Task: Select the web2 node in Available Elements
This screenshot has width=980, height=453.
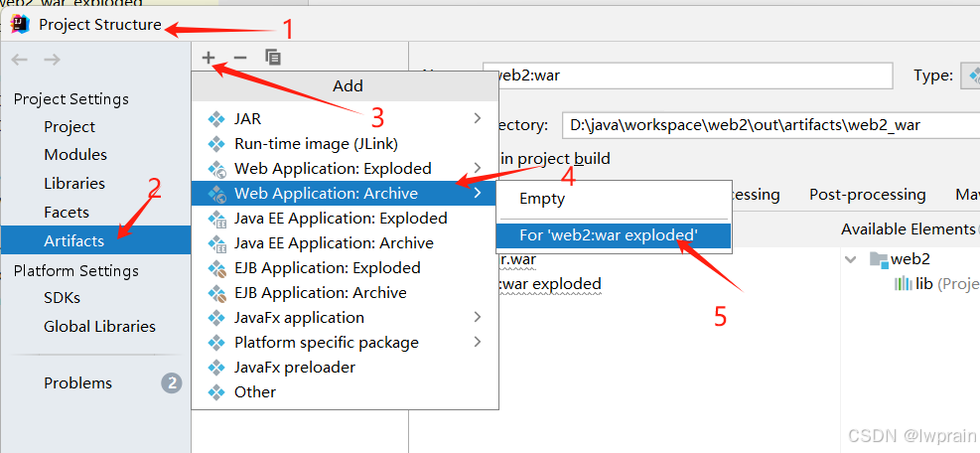Action: [910, 258]
